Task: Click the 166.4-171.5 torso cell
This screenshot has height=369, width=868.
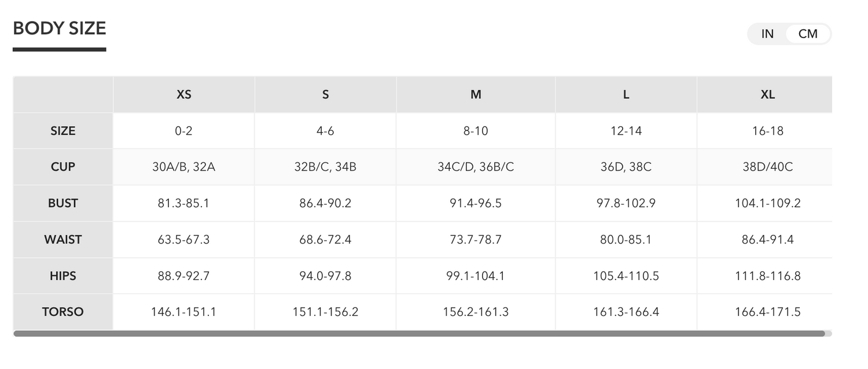Action: coord(768,312)
